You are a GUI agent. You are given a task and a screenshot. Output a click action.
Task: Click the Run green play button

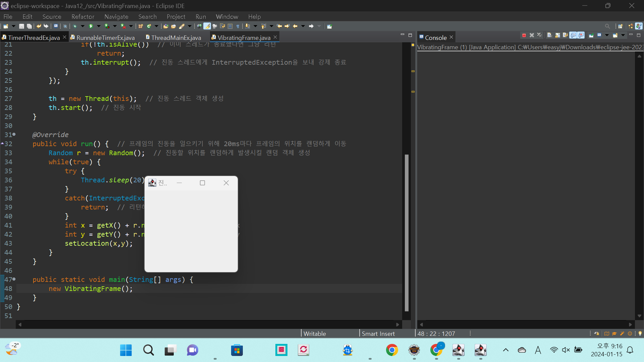pyautogui.click(x=91, y=26)
